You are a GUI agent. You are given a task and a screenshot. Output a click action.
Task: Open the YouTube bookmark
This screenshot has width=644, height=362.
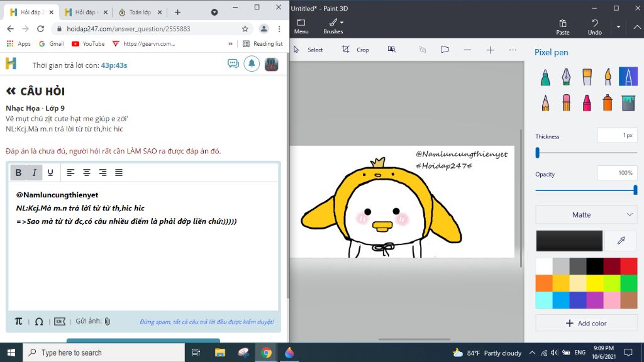click(x=88, y=43)
